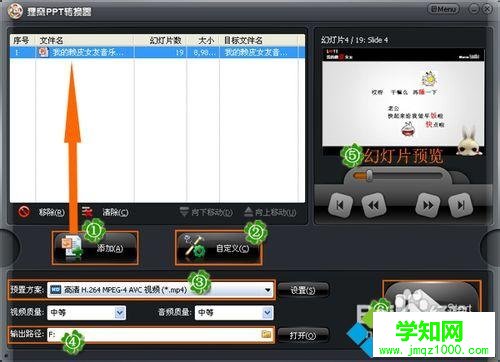Click the slide preview thumbnail
The height and width of the screenshot is (362, 500).
point(403,102)
